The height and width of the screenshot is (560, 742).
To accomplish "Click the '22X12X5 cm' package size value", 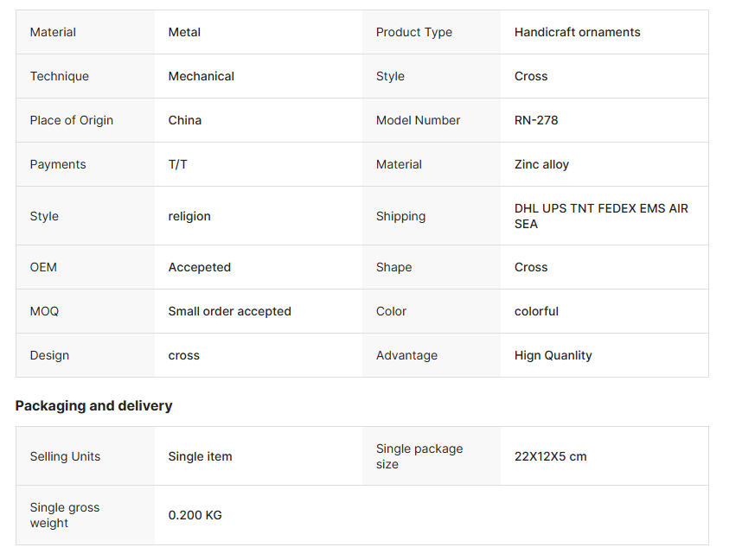I will (550, 456).
